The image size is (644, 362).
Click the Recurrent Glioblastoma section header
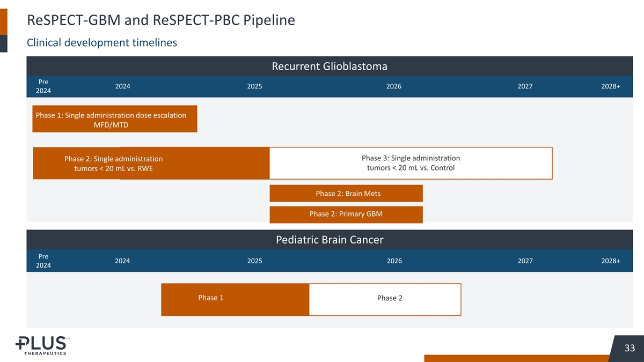(x=330, y=67)
